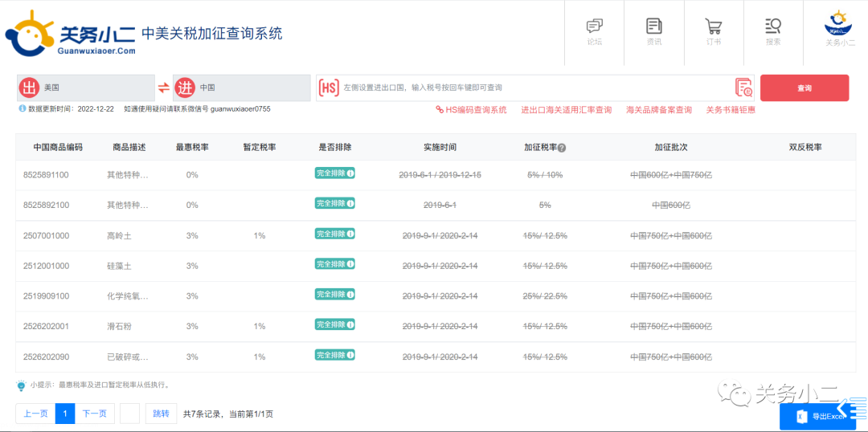Click the 关务小二 profile avatar icon
Viewport: 868px width, 432px height.
[840, 22]
